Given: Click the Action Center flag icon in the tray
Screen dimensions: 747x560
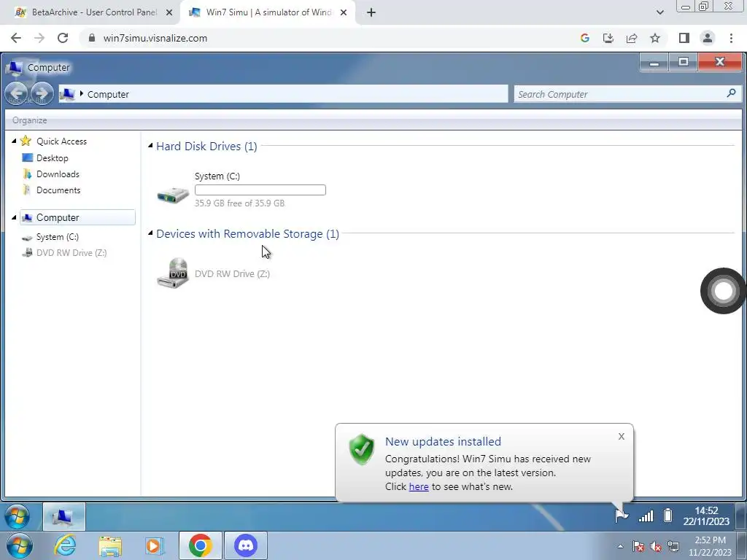Looking at the screenshot, I should coord(622,516).
